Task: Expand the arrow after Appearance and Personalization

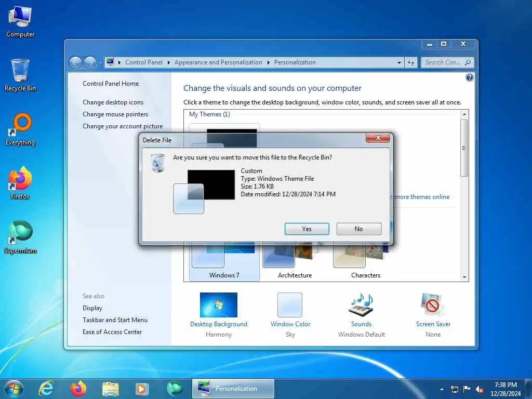Action: (x=269, y=62)
